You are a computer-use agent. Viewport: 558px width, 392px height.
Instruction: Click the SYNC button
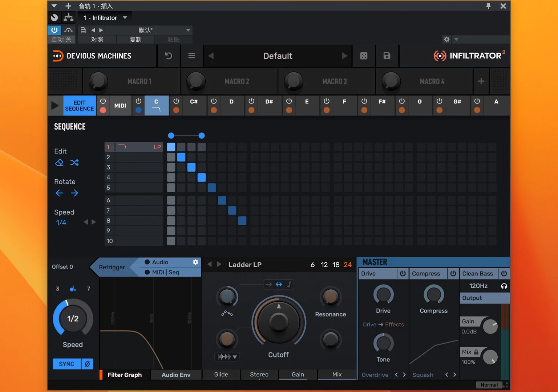[66, 364]
